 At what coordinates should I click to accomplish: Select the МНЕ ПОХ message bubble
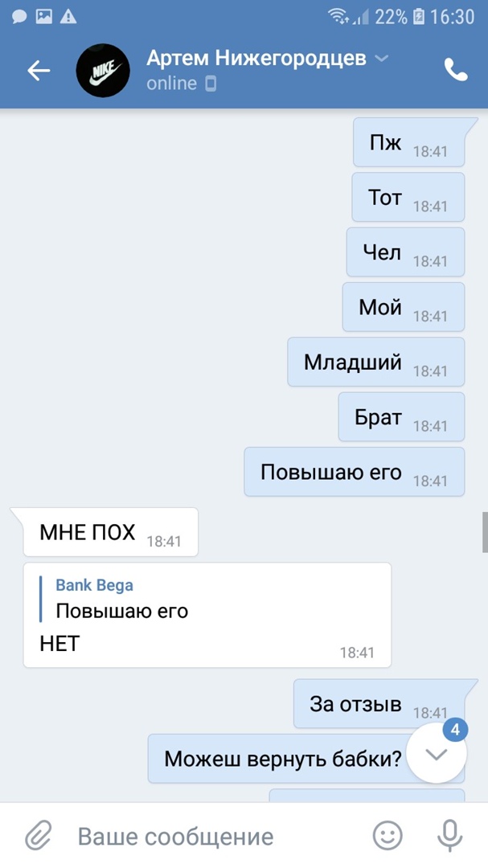point(110,532)
